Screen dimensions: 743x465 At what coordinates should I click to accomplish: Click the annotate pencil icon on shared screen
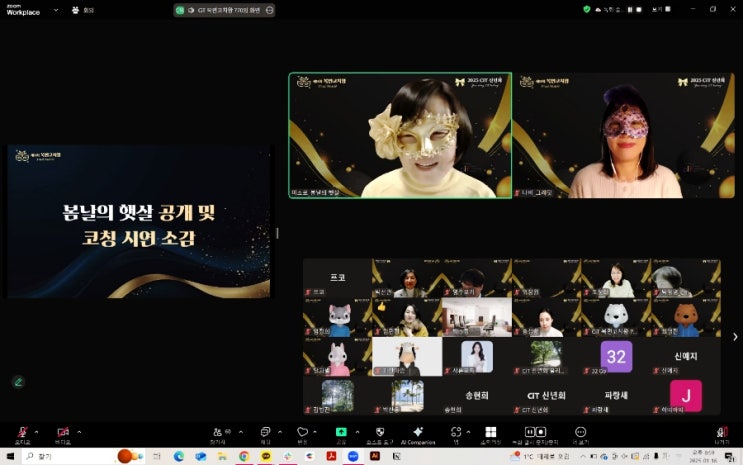tap(18, 382)
